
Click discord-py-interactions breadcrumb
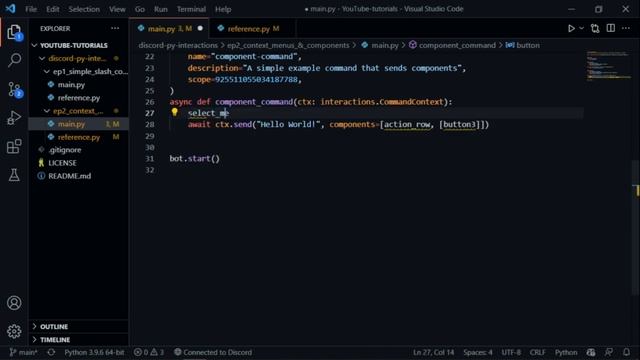[x=178, y=45]
